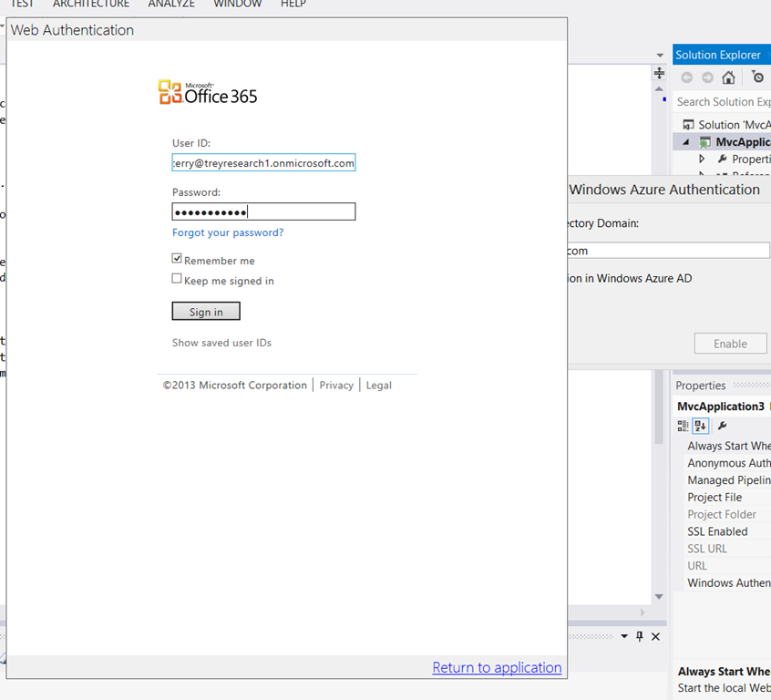The image size is (771, 700).
Task: Click the solution icon beside Solution 'MvcA
Action: coord(688,125)
